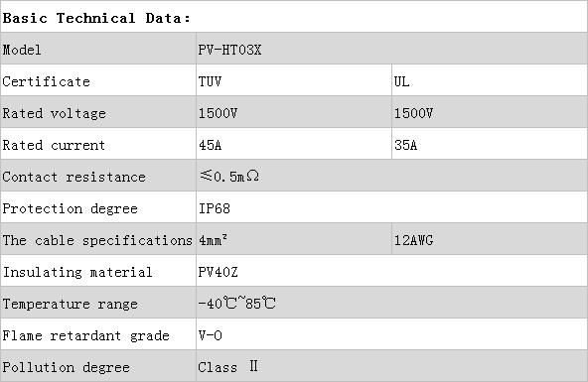Image resolution: width=588 pixels, height=382 pixels.
Task: Click the Basic Technical Data heading
Action: 96,18
